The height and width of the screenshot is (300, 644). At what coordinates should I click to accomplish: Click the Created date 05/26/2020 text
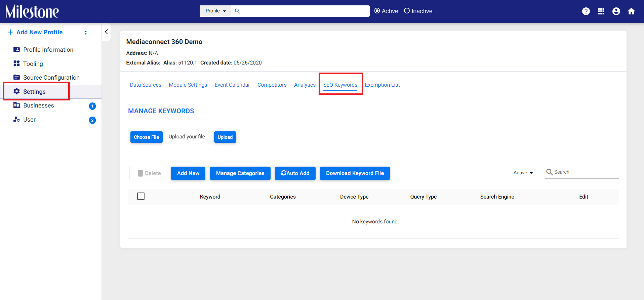(231, 63)
